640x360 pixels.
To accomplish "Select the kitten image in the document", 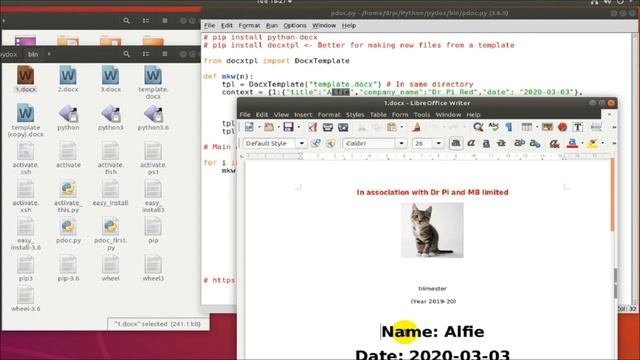I will coord(432,230).
